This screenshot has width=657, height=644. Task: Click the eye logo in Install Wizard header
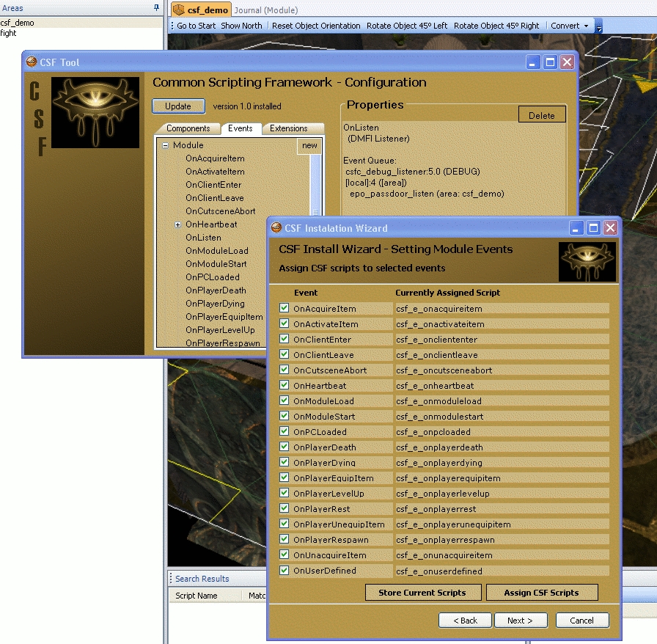587,262
